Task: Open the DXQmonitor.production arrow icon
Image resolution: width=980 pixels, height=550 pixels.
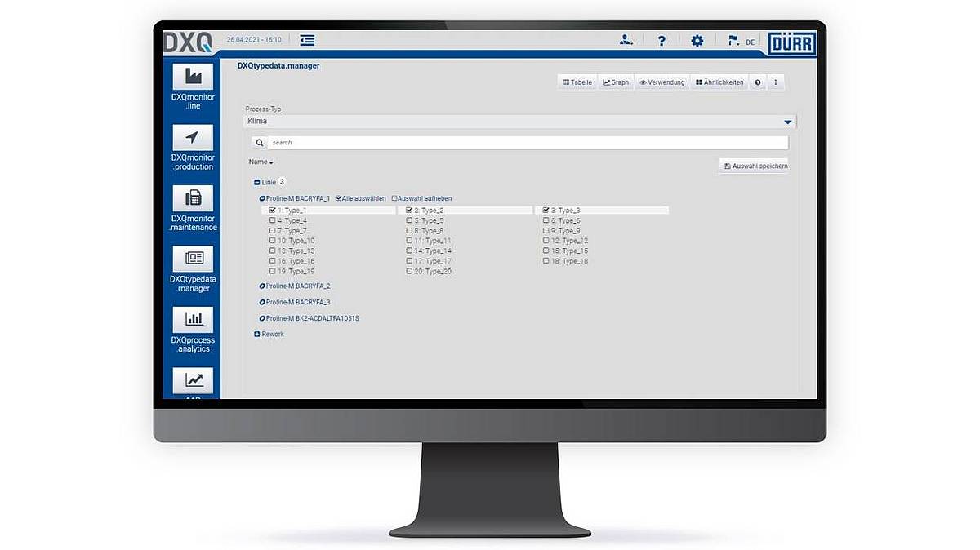Action: tap(193, 137)
